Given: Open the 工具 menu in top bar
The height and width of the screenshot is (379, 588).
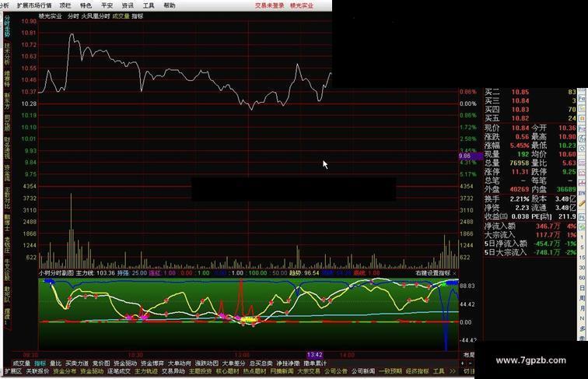Looking at the screenshot, I should click(x=149, y=5).
